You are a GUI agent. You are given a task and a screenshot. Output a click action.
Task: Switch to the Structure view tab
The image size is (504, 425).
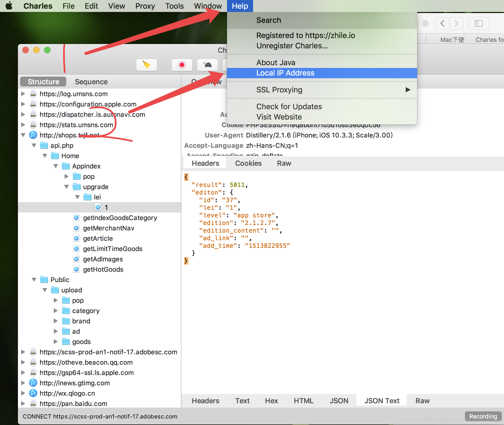[43, 82]
